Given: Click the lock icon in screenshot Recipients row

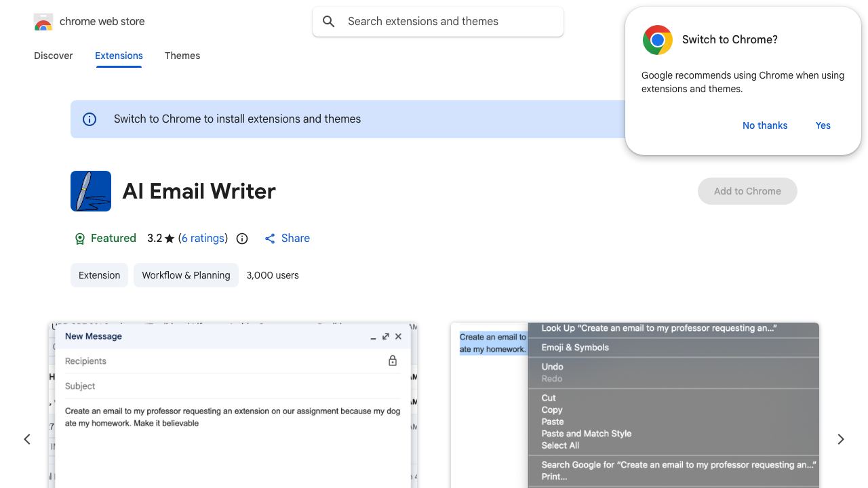Looking at the screenshot, I should (x=393, y=361).
